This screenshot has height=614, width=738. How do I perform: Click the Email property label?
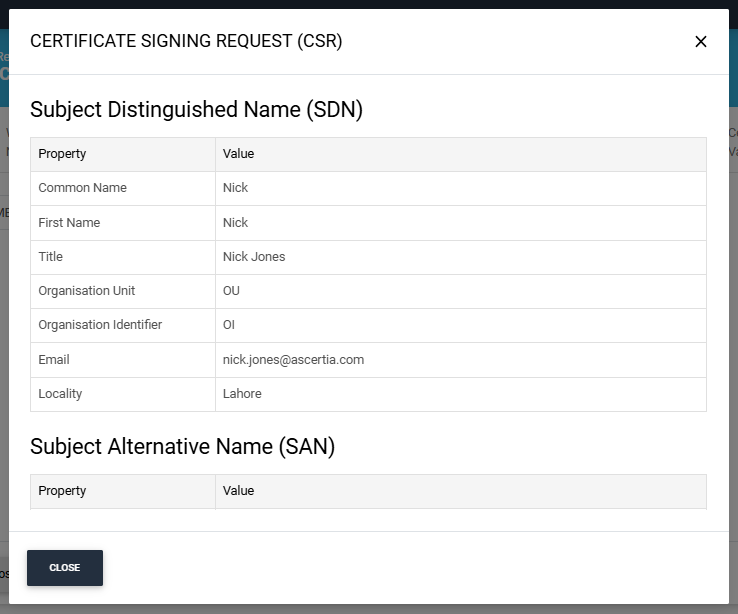(x=54, y=360)
